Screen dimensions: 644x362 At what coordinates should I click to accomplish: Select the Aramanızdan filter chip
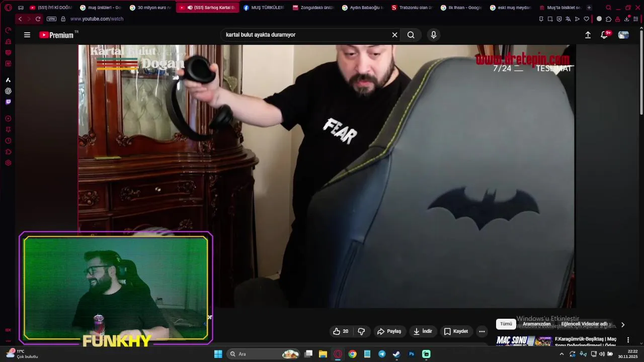pyautogui.click(x=536, y=324)
